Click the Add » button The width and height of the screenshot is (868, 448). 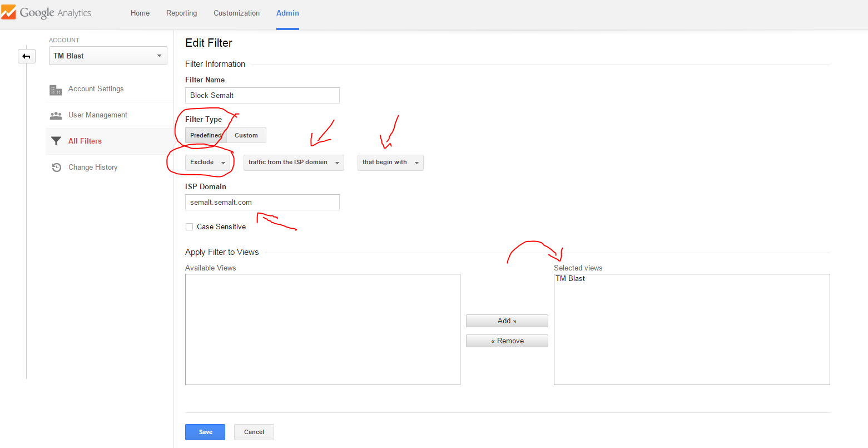507,321
